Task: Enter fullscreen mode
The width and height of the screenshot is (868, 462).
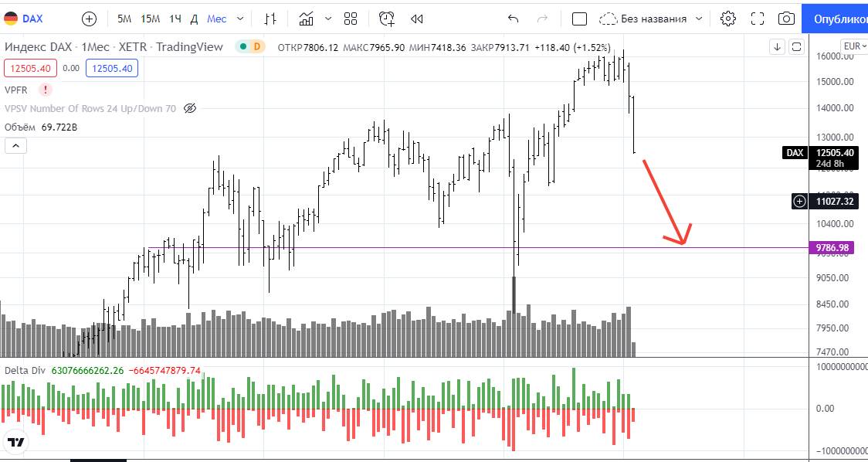Action: tap(758, 19)
